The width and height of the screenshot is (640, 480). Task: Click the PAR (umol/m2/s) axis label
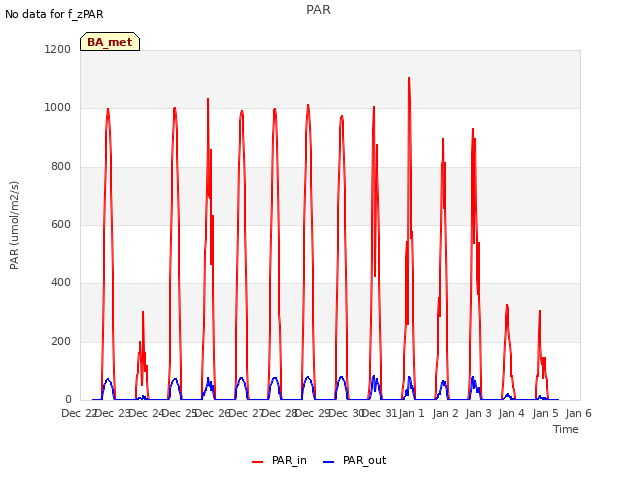tap(14, 225)
